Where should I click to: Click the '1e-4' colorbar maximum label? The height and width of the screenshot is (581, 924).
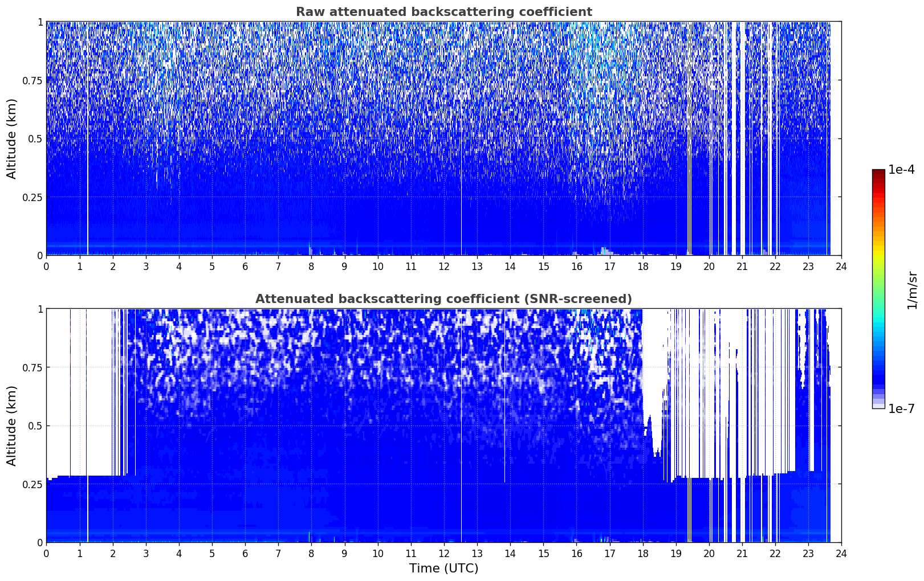(901, 170)
